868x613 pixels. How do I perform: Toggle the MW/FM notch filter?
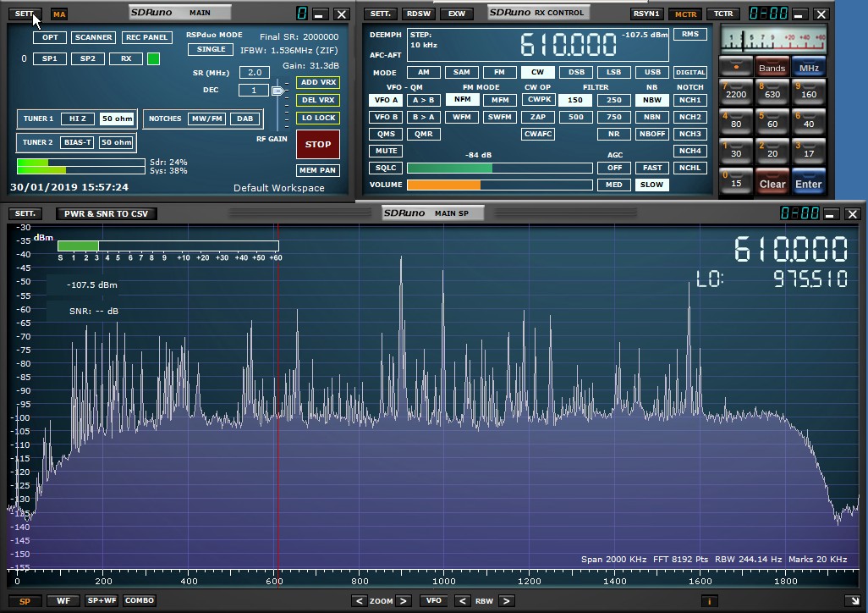click(207, 119)
